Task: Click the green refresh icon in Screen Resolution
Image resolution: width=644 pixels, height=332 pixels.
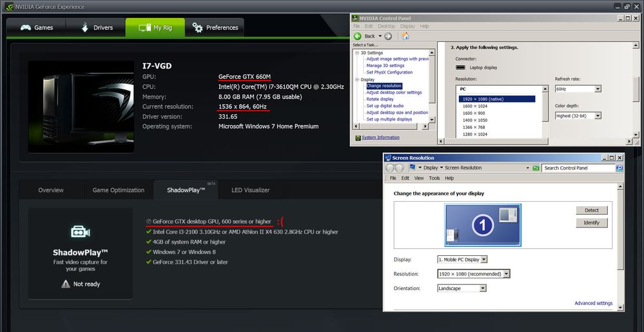Action: [x=536, y=168]
